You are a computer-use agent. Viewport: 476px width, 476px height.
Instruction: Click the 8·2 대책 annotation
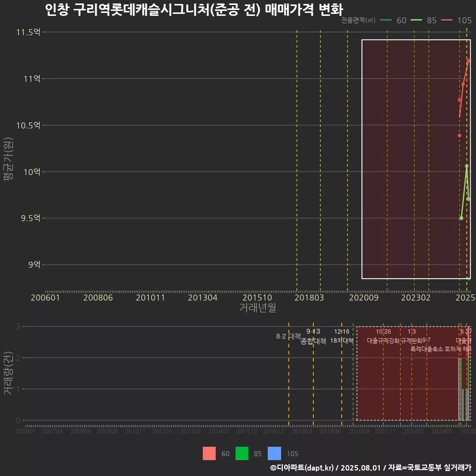289,336
